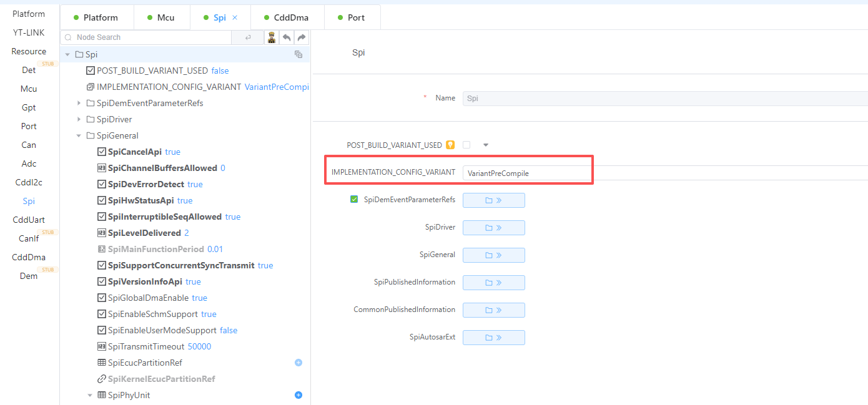Click the redo arrow in tree toolbar

[x=302, y=37]
